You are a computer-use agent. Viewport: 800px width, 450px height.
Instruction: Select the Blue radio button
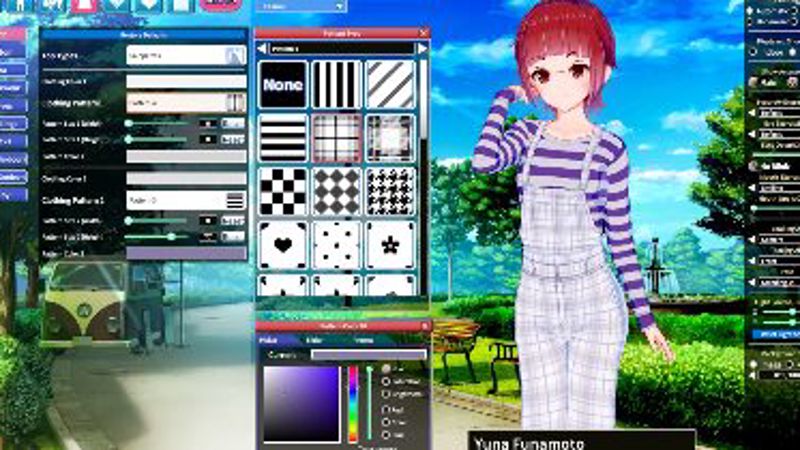coord(386,435)
